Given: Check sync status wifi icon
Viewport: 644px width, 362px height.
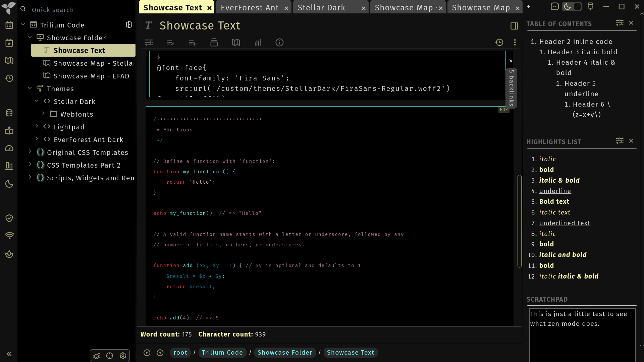Looking at the screenshot, I should point(9,236).
